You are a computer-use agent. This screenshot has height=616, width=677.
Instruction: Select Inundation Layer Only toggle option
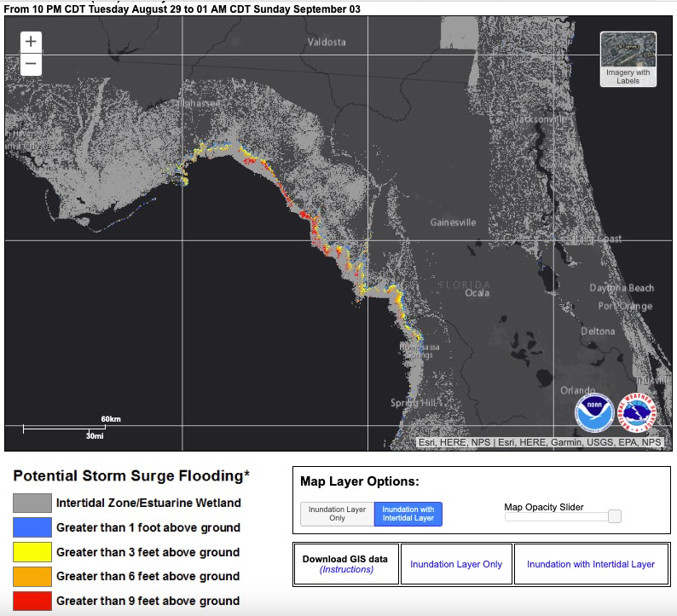pos(338,514)
